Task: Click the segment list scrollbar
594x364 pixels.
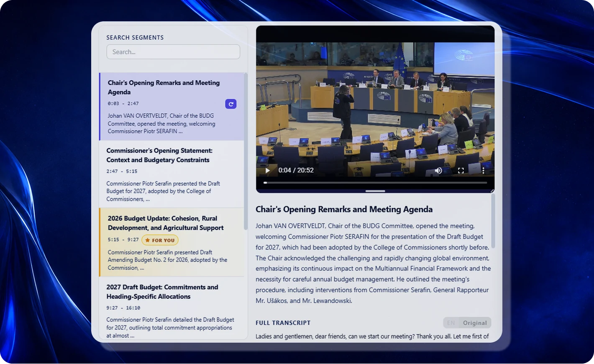Action: [246, 151]
